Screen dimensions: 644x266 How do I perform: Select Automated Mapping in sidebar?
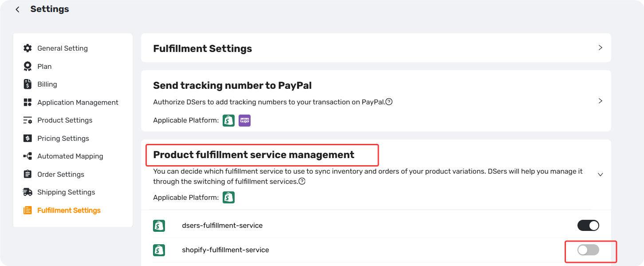pyautogui.click(x=70, y=156)
